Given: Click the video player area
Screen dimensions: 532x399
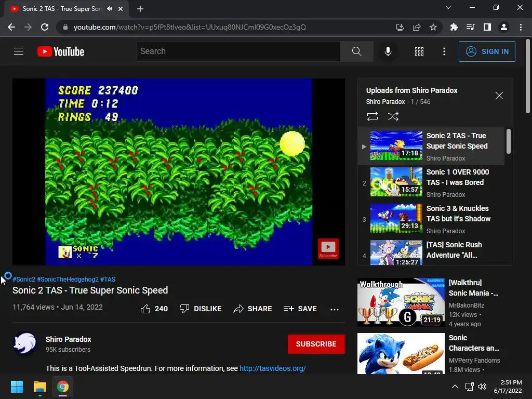Looking at the screenshot, I should [179, 172].
